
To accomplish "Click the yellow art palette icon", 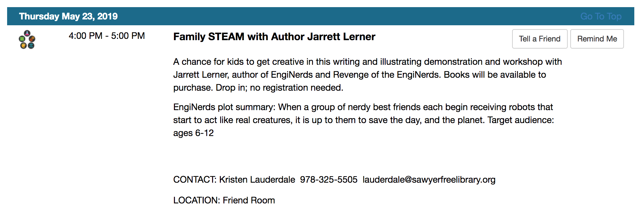I will 23,46.
